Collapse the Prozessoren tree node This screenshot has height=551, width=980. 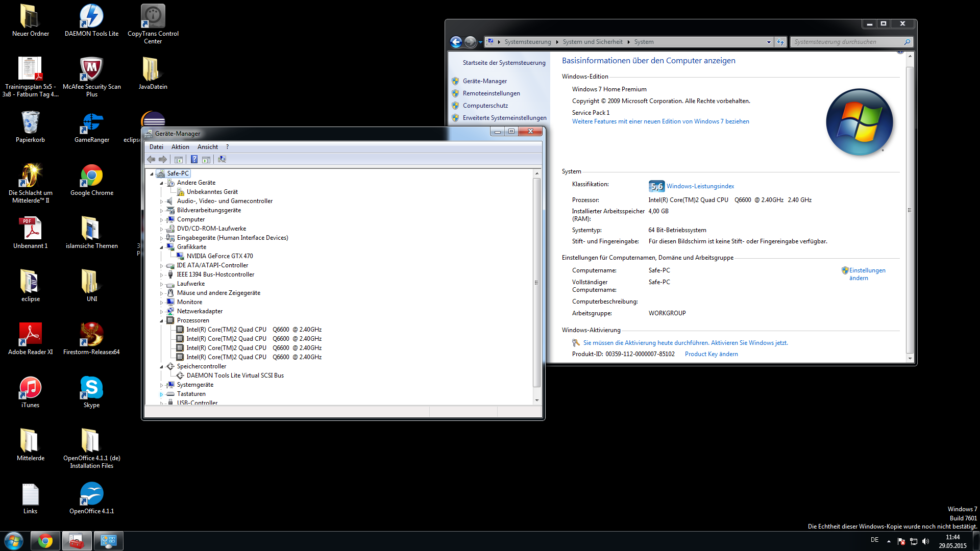tap(162, 321)
